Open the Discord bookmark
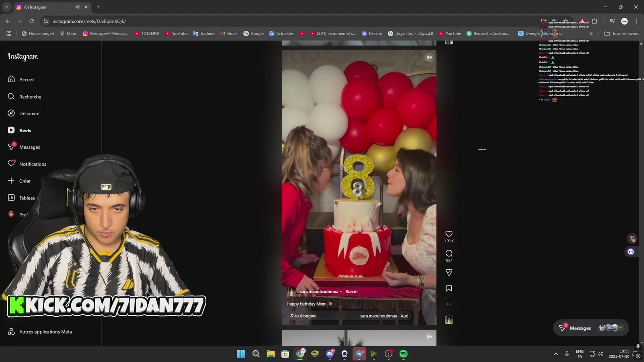 [x=372, y=34]
